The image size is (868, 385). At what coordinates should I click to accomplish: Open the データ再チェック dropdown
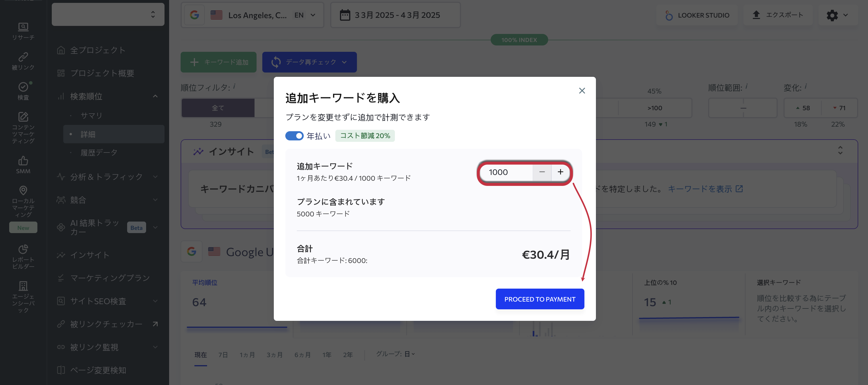[344, 62]
